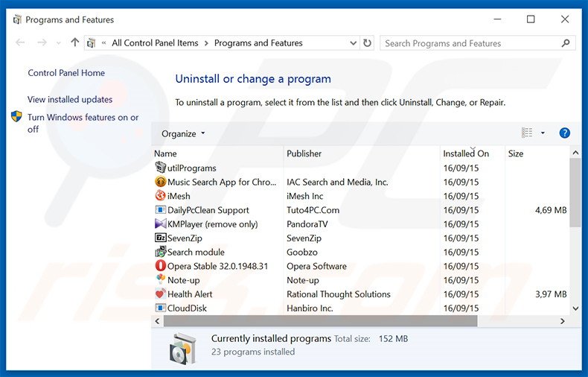Click the All Control Panel Items breadcrumb
This screenshot has width=588, height=377.
point(155,43)
